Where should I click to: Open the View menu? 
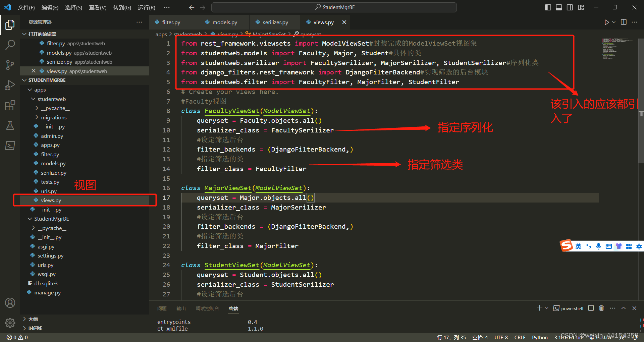[x=98, y=7]
